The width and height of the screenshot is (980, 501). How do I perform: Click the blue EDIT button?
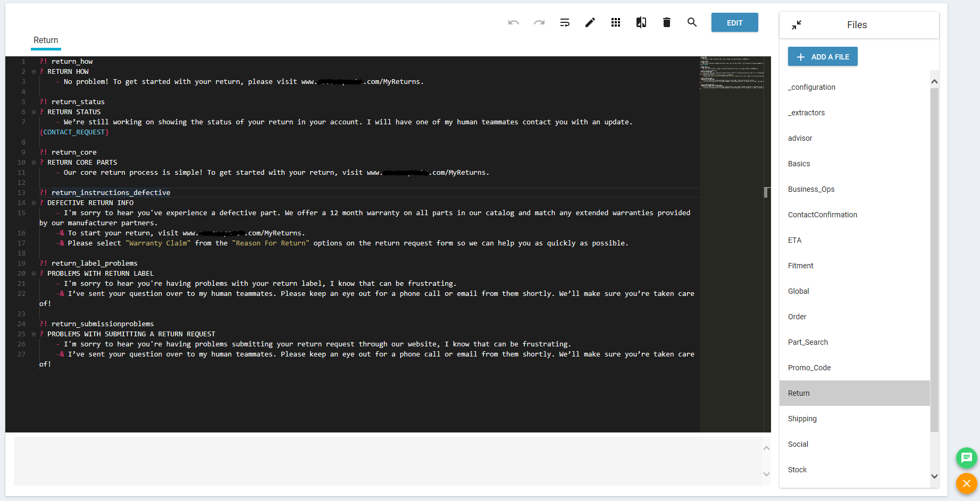(735, 22)
